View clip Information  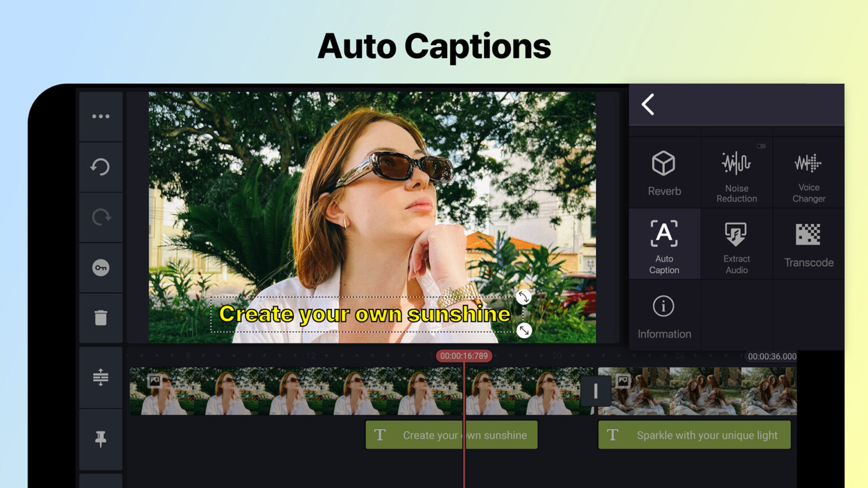pyautogui.click(x=664, y=315)
